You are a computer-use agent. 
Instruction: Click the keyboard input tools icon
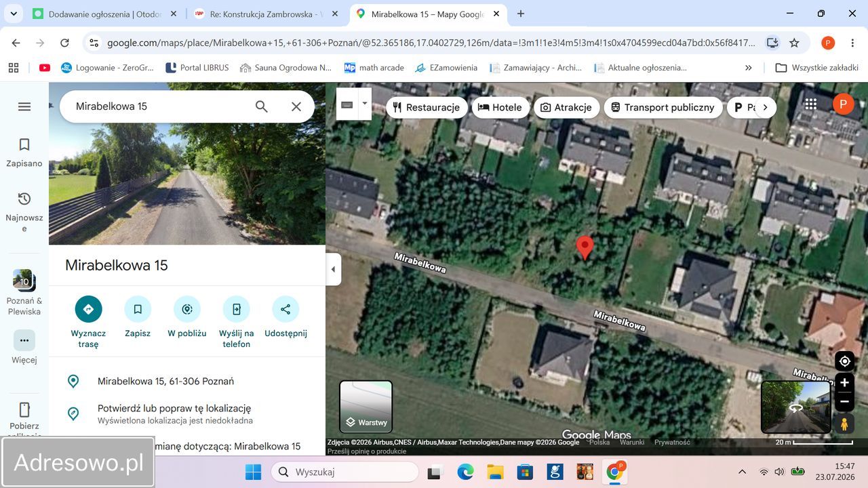click(x=347, y=104)
